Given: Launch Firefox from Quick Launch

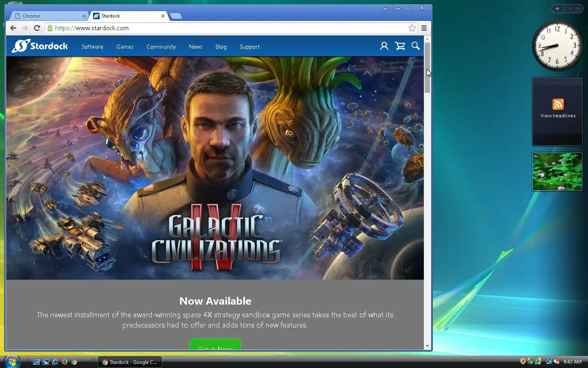Looking at the screenshot, I should [65, 362].
